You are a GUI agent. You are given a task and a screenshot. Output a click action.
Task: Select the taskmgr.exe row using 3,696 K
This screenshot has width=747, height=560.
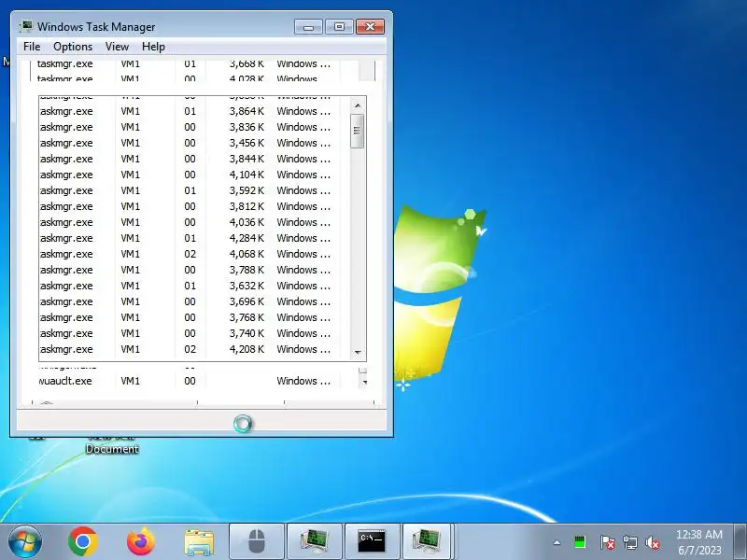pos(194,301)
